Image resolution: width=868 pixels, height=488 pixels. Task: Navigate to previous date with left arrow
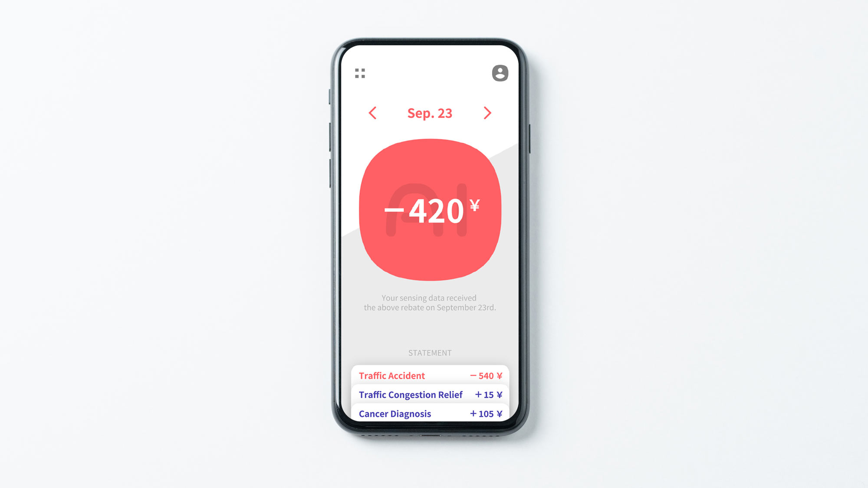coord(373,113)
